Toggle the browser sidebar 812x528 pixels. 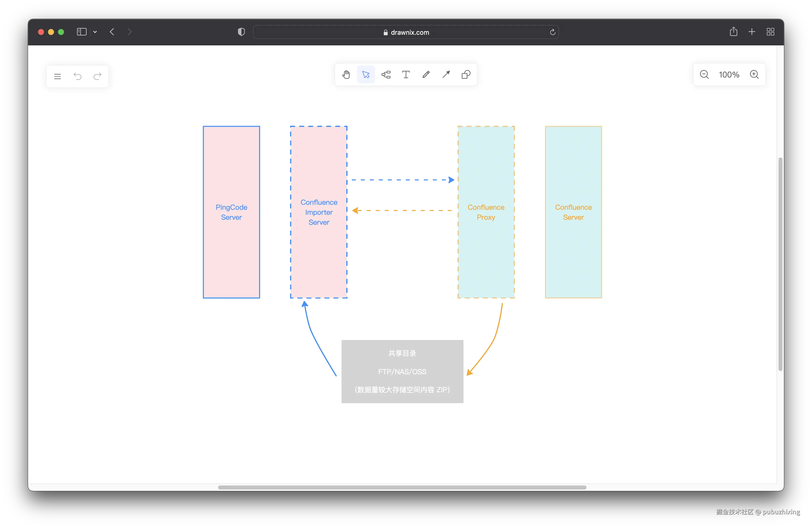click(x=81, y=32)
